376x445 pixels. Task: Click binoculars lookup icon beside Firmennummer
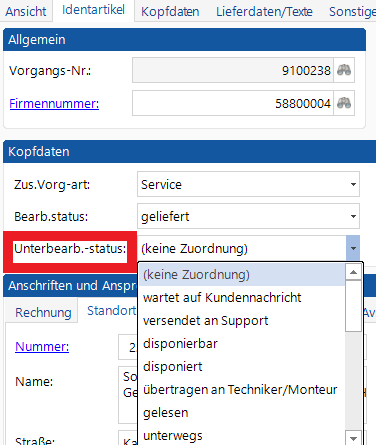tap(344, 103)
